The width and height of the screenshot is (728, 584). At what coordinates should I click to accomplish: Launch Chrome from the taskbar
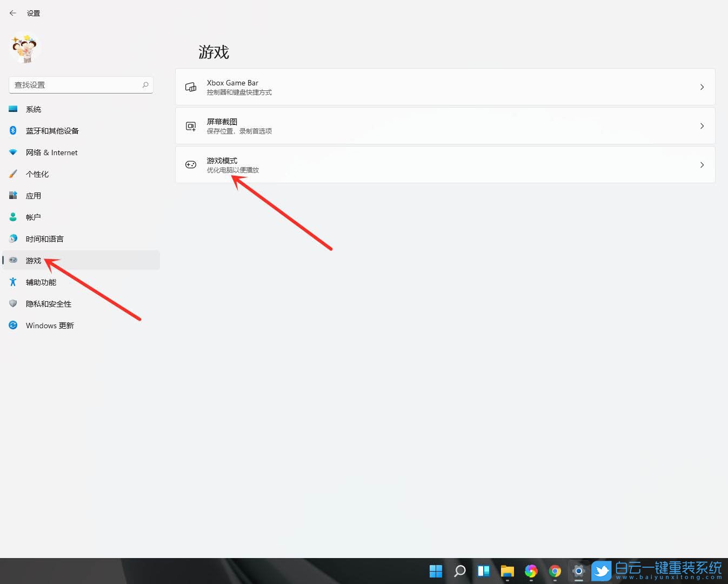coord(555,571)
